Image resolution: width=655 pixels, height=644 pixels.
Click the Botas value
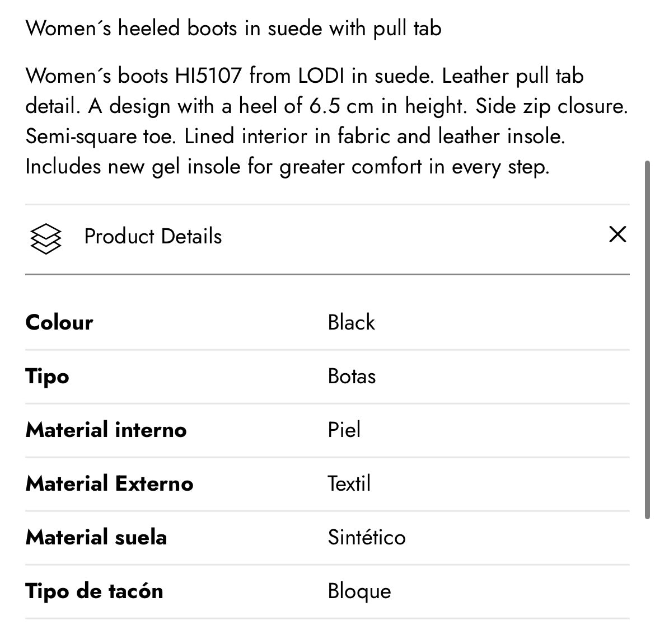click(352, 377)
